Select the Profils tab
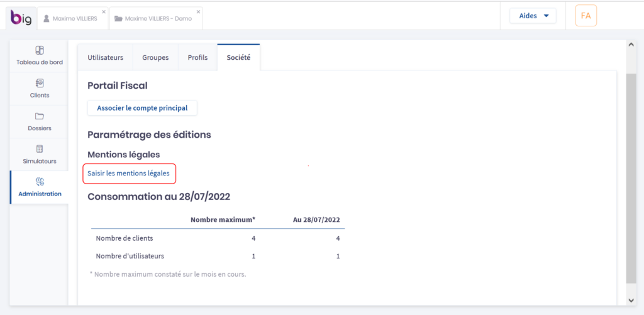Screen dimensions: 644x315 197,57
